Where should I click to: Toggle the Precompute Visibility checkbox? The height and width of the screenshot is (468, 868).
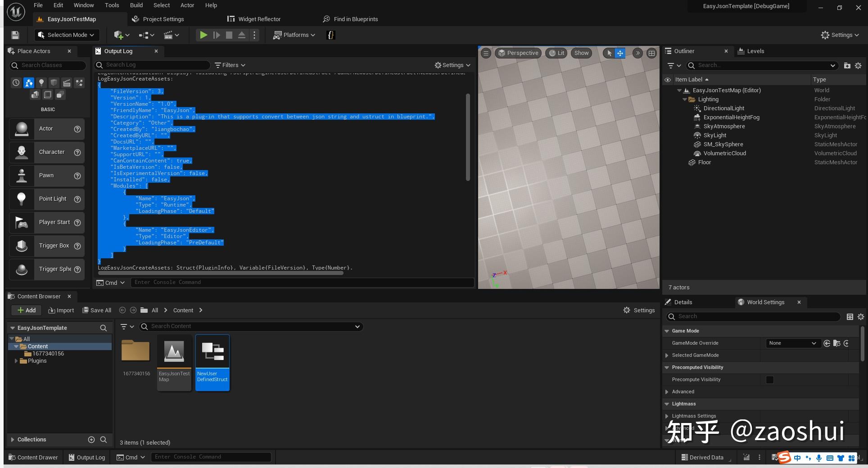770,380
